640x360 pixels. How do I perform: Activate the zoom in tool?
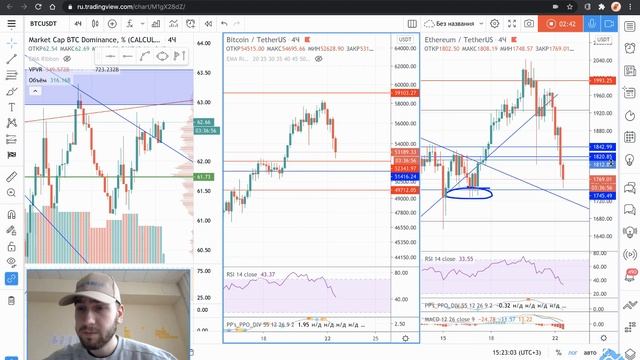(x=11, y=193)
